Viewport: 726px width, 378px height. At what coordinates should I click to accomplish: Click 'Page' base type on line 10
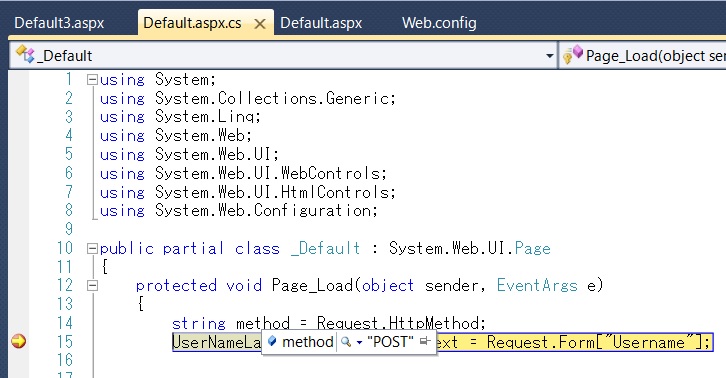click(x=532, y=249)
